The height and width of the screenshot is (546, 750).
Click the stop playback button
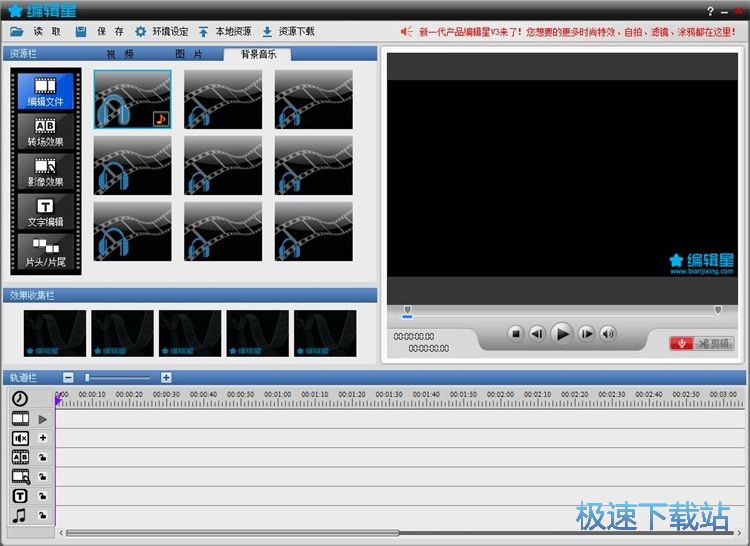click(x=516, y=334)
